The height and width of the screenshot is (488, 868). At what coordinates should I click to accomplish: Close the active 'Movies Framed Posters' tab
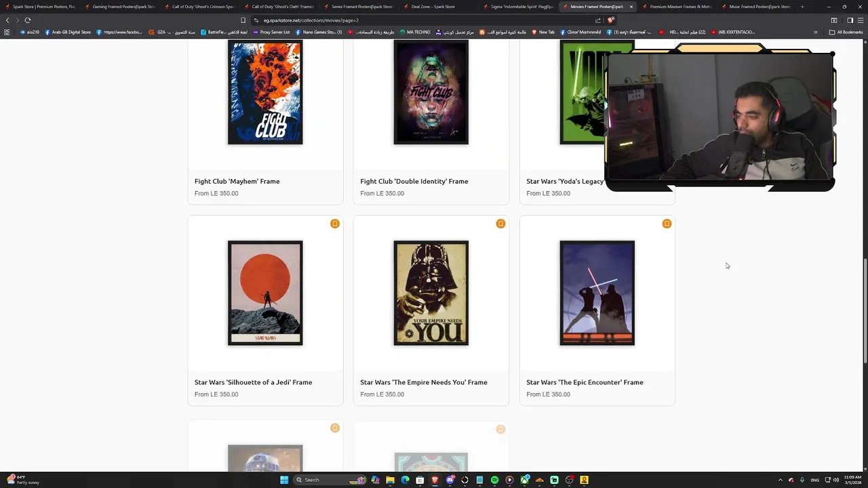coord(631,7)
